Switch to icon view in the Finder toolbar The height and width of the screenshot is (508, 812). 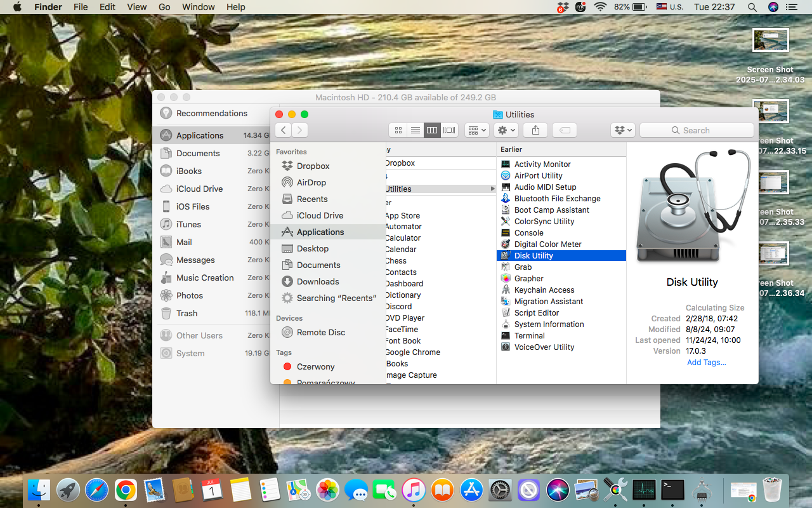coord(398,130)
